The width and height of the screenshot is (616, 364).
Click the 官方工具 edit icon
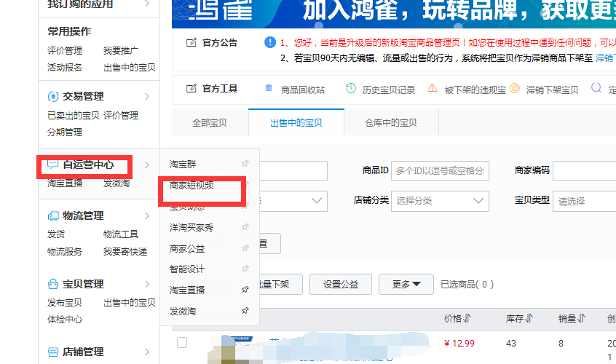coord(191,88)
